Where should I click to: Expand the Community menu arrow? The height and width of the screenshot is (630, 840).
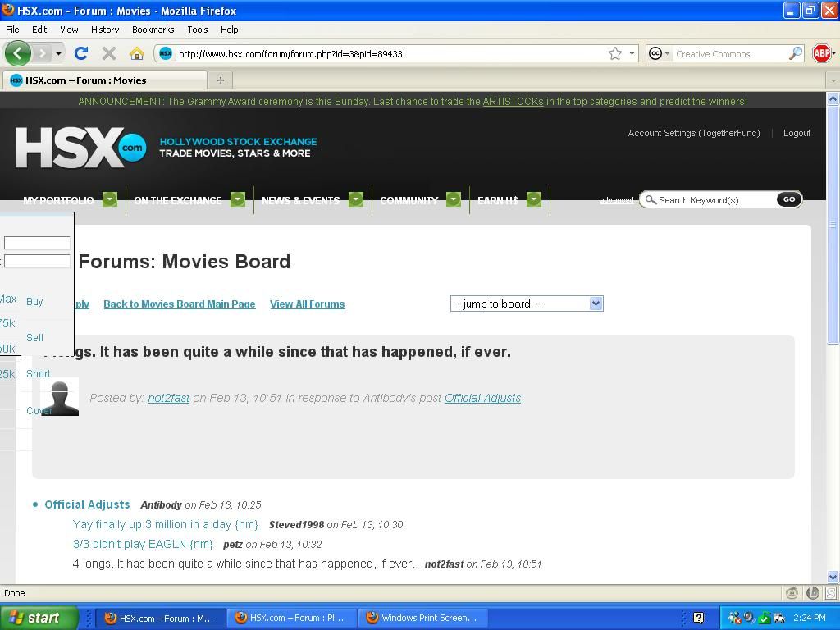click(x=453, y=199)
